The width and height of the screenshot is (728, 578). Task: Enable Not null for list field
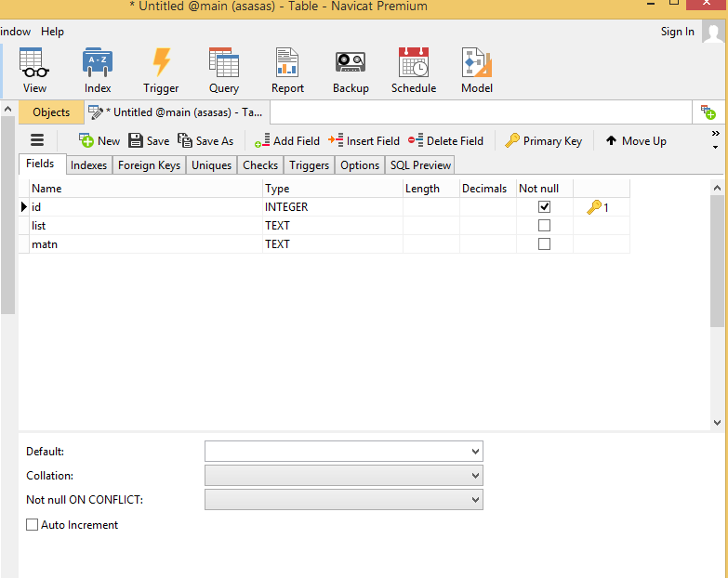[544, 226]
